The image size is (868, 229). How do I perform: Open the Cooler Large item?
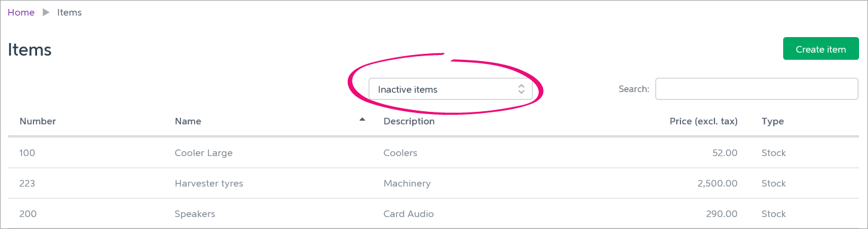[x=204, y=153]
